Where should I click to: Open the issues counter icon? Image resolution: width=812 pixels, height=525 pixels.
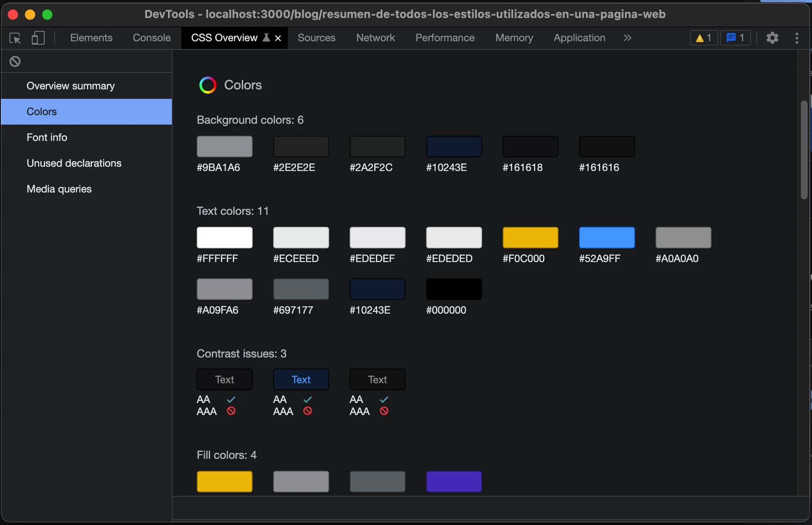pos(736,38)
